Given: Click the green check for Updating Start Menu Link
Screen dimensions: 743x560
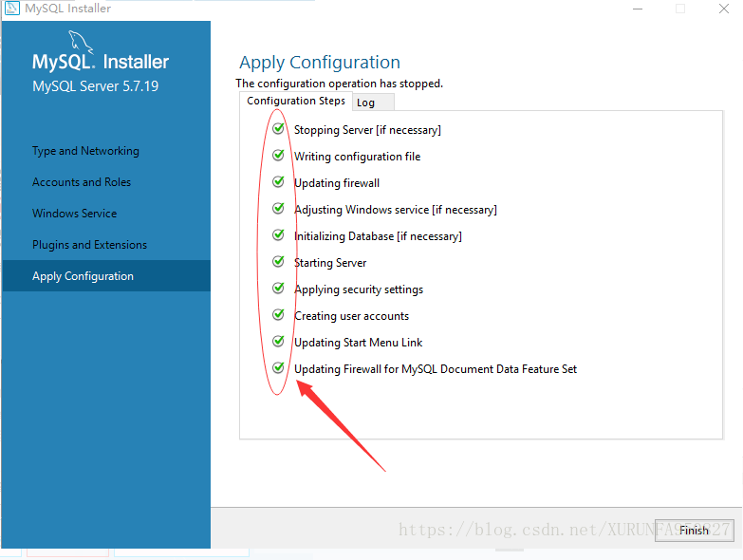Looking at the screenshot, I should [x=278, y=342].
